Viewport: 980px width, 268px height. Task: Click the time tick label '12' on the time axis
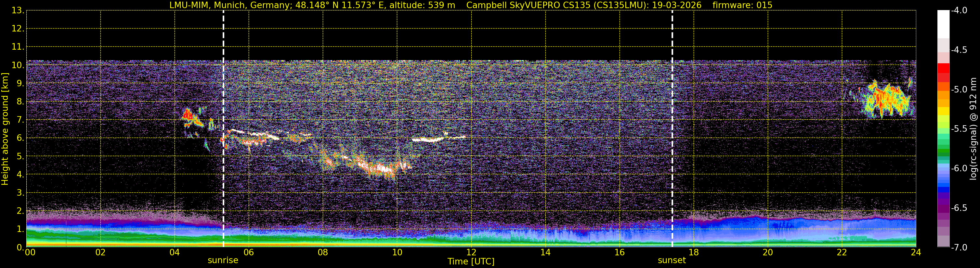[471, 252]
